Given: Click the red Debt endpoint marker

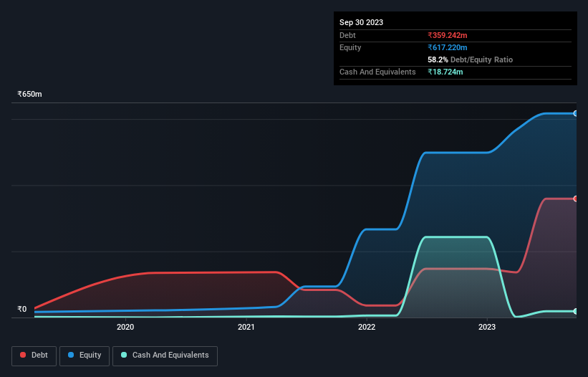Looking at the screenshot, I should [576, 199].
